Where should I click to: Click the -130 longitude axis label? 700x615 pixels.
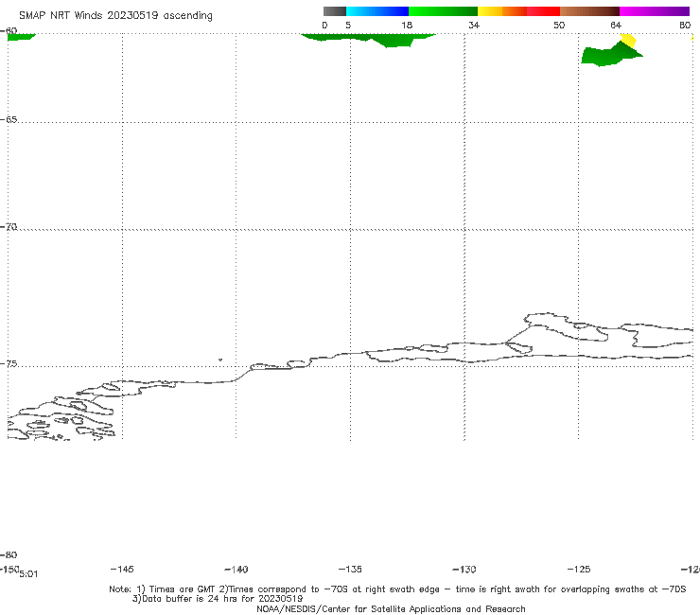tap(464, 570)
